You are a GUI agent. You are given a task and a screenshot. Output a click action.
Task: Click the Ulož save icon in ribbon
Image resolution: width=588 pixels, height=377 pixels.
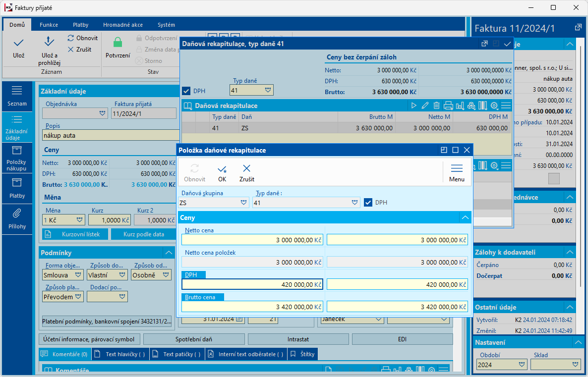(18, 43)
